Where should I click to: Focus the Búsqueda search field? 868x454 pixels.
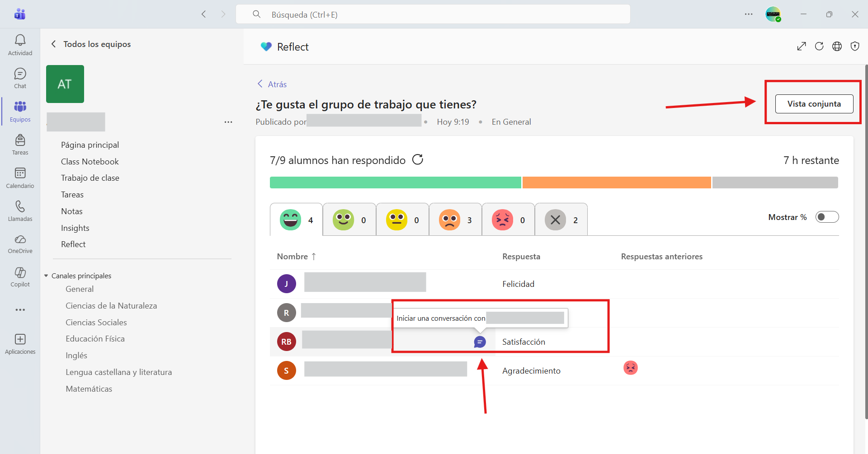tap(433, 14)
